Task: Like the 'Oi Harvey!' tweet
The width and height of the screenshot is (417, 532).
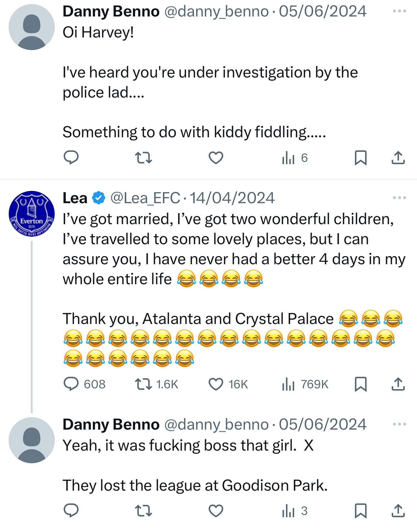Action: (216, 158)
